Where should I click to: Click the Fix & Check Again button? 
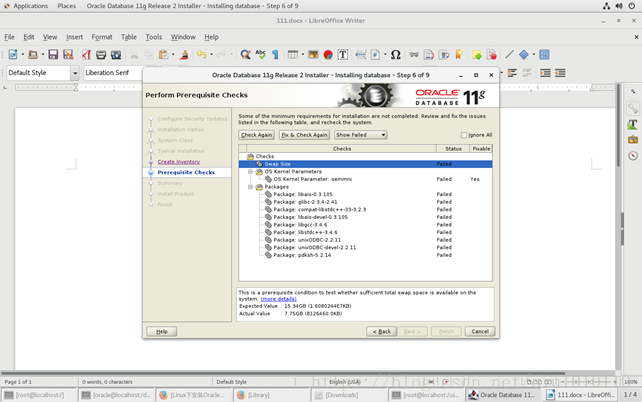304,135
